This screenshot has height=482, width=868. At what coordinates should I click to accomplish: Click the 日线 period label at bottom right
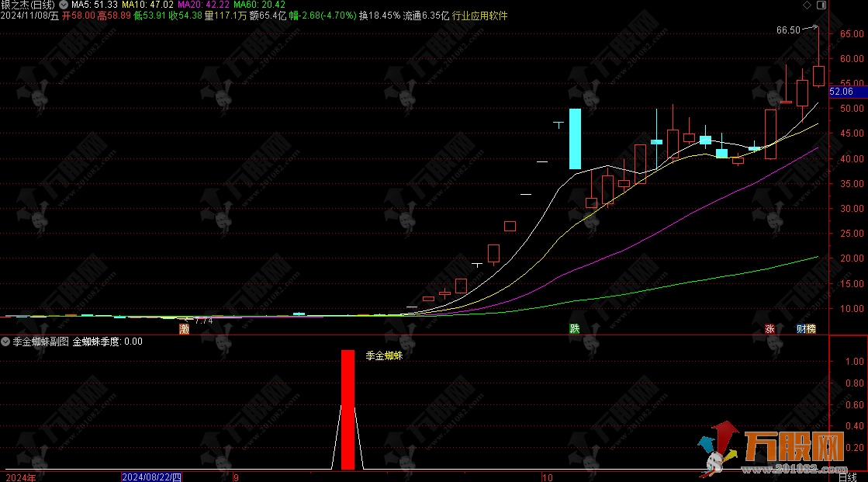pos(848,477)
